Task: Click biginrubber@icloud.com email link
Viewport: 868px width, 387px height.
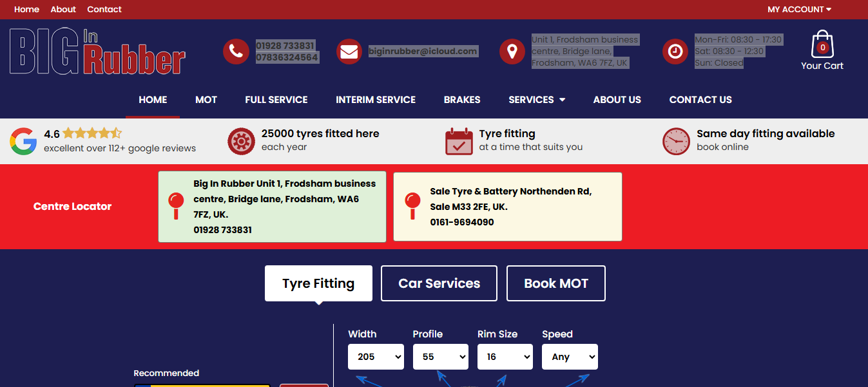Action: coord(423,52)
